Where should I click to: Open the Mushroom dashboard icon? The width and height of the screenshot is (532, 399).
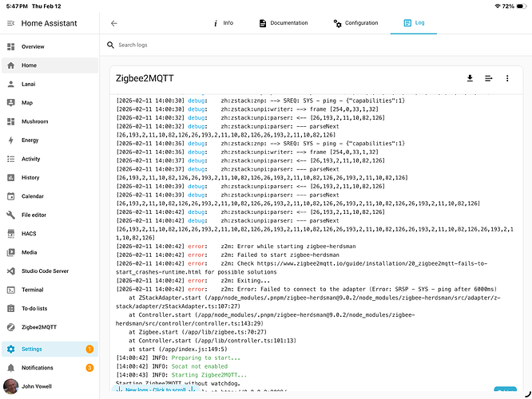click(11, 121)
